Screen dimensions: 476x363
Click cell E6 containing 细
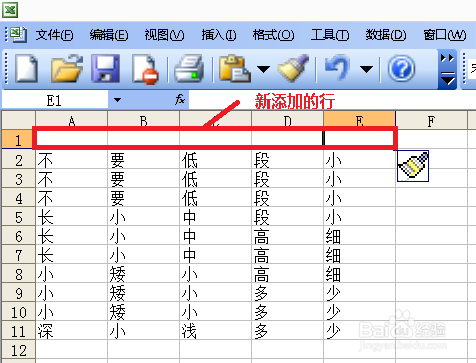tap(359, 236)
